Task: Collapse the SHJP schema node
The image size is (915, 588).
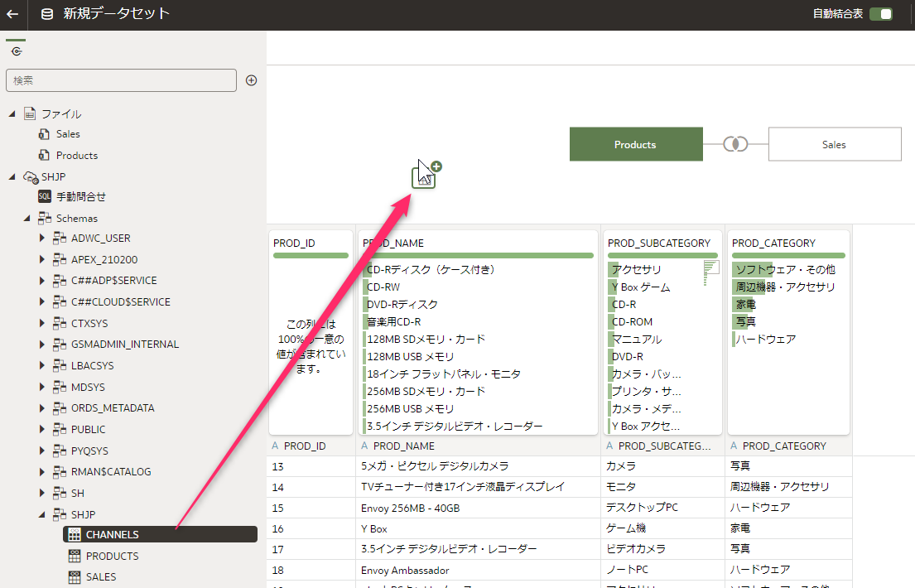Action: click(x=42, y=514)
